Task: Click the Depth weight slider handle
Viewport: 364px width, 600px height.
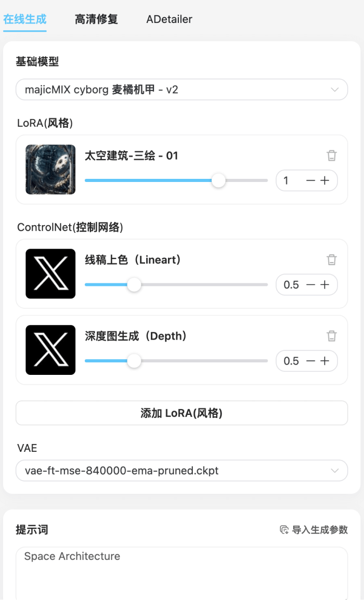Action: coord(134,360)
